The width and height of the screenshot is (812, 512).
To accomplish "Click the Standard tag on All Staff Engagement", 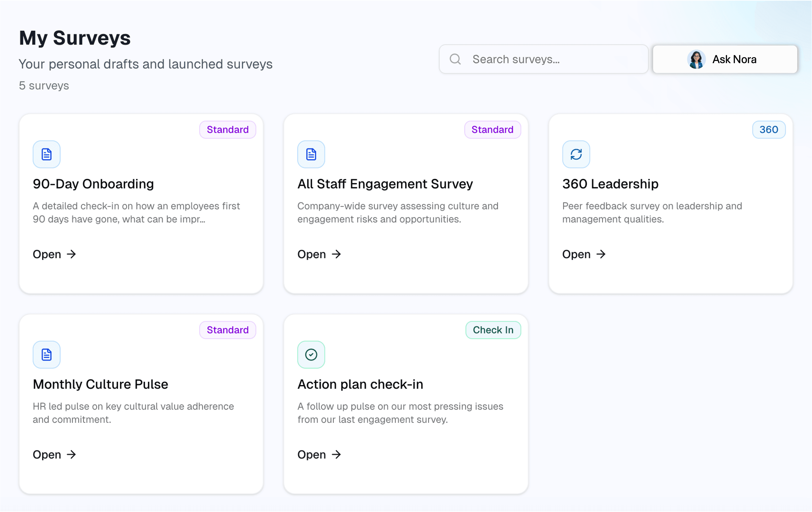I will [x=492, y=130].
